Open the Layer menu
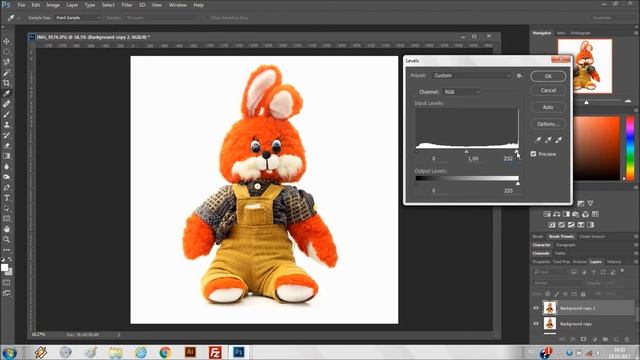Image resolution: width=640 pixels, height=360 pixels. point(72,5)
